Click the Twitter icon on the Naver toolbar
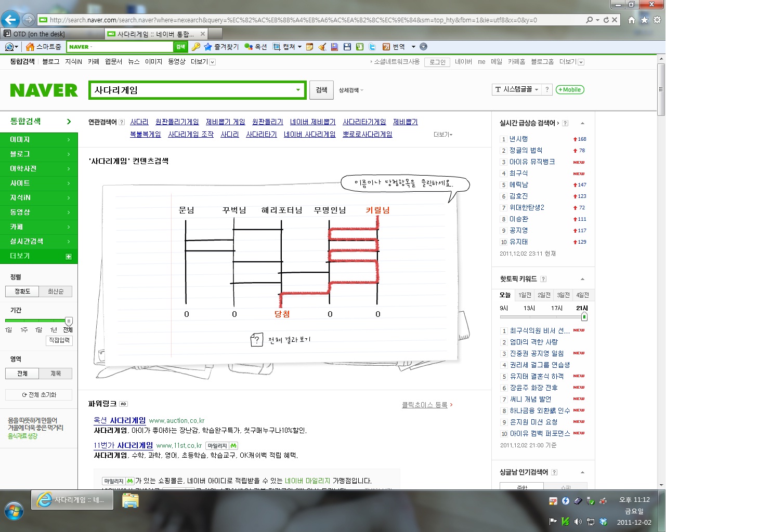Image resolution: width=770 pixels, height=532 pixels. [372, 47]
